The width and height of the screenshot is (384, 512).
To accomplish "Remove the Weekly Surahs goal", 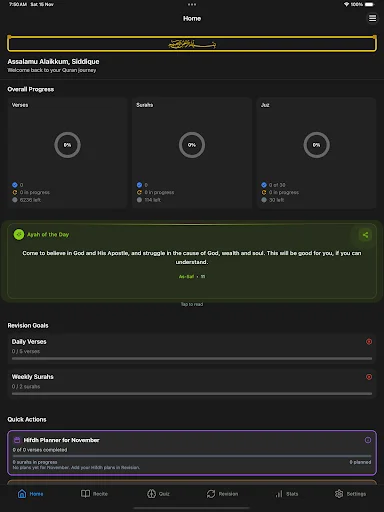I will click(x=369, y=377).
